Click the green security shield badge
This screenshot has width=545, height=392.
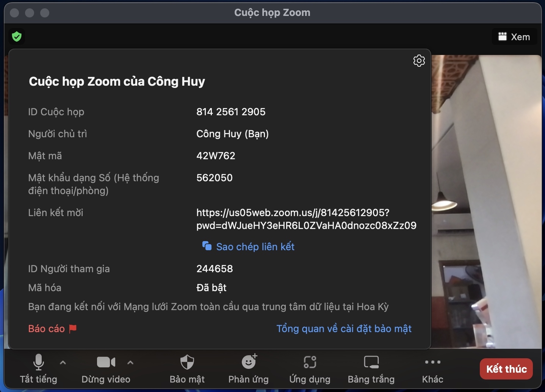[16, 36]
